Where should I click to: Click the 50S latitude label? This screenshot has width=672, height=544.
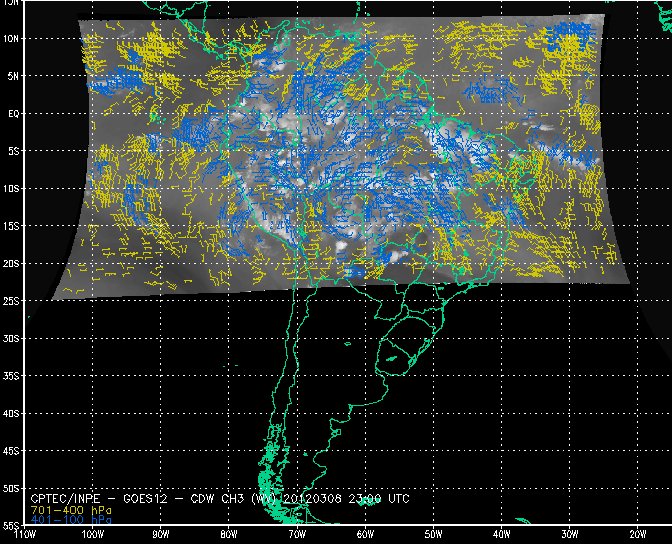coord(11,489)
